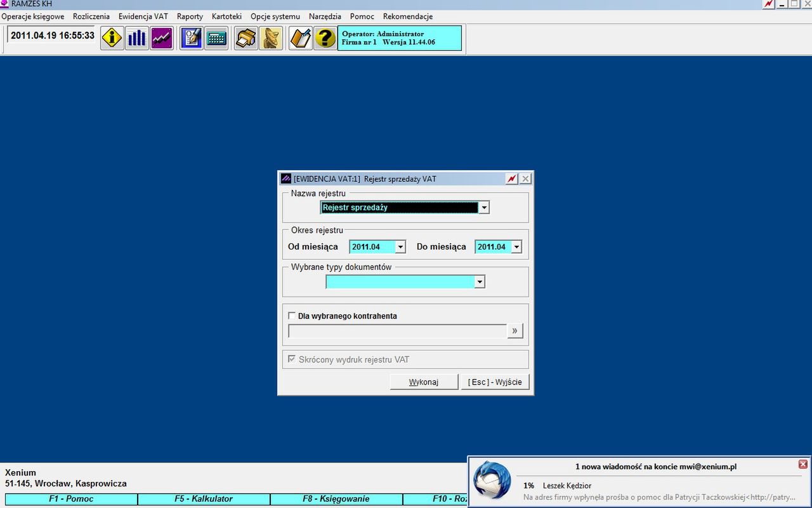Click the 'Xenium' company name text
The width and height of the screenshot is (812, 508).
click(20, 472)
